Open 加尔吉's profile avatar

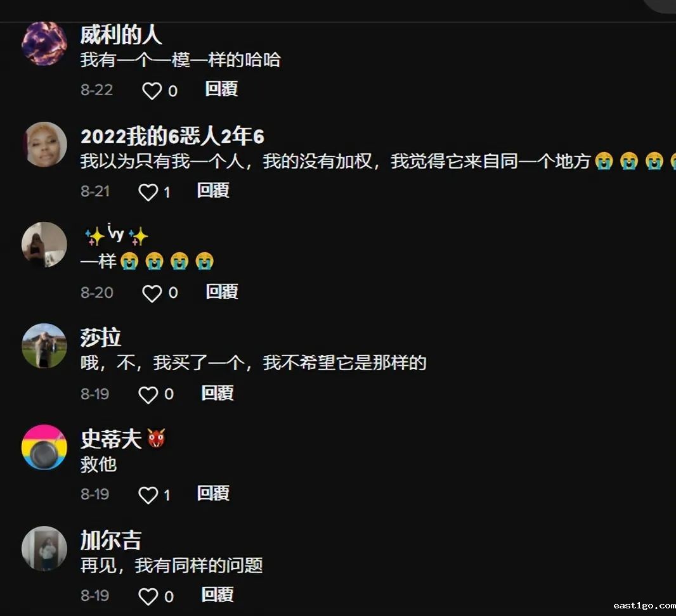coord(44,548)
